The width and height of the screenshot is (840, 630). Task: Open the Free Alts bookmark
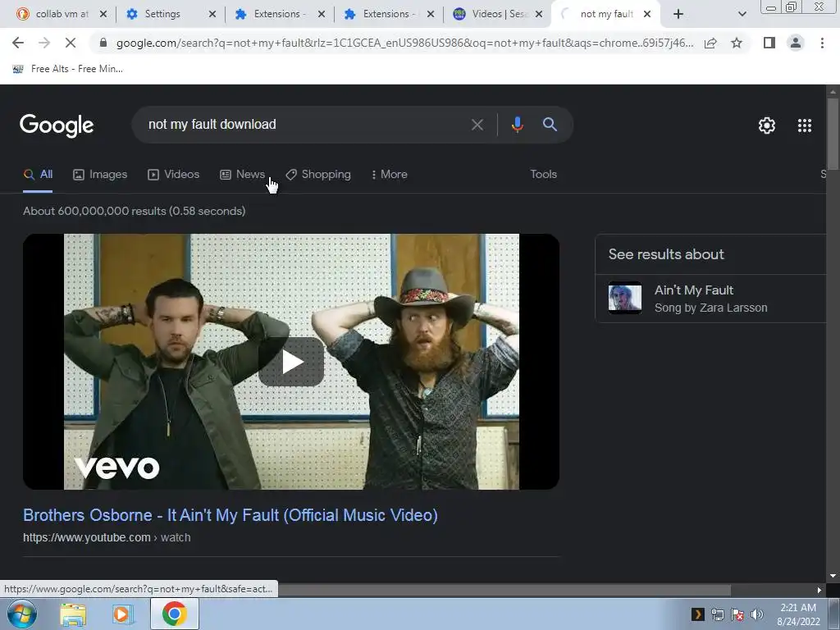point(67,69)
